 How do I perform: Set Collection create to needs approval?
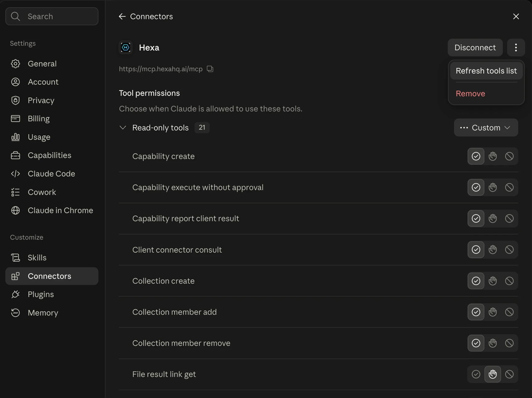493,281
